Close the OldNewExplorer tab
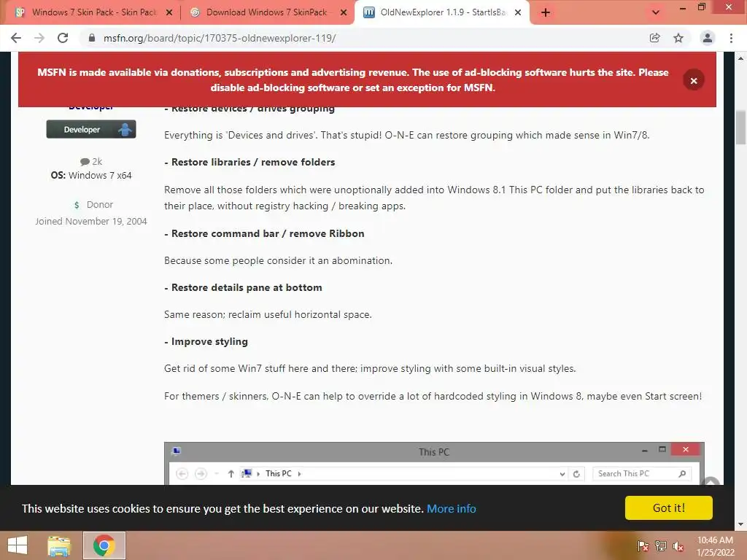This screenshot has width=747, height=560. click(518, 13)
